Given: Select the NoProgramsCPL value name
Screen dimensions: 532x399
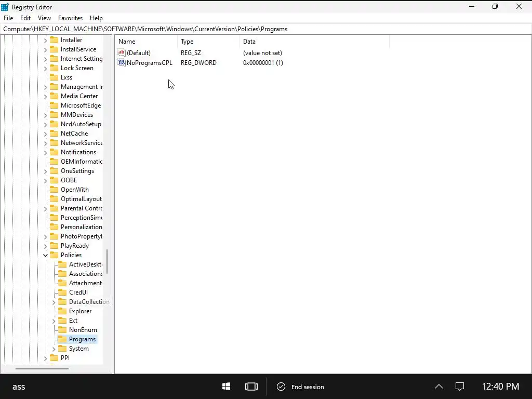Looking at the screenshot, I should point(149,62).
